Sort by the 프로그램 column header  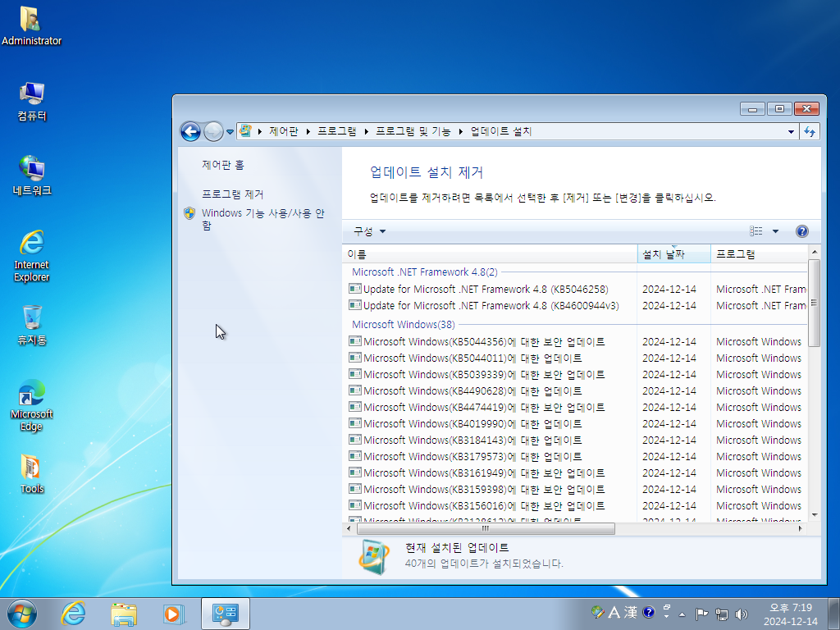[x=759, y=254]
